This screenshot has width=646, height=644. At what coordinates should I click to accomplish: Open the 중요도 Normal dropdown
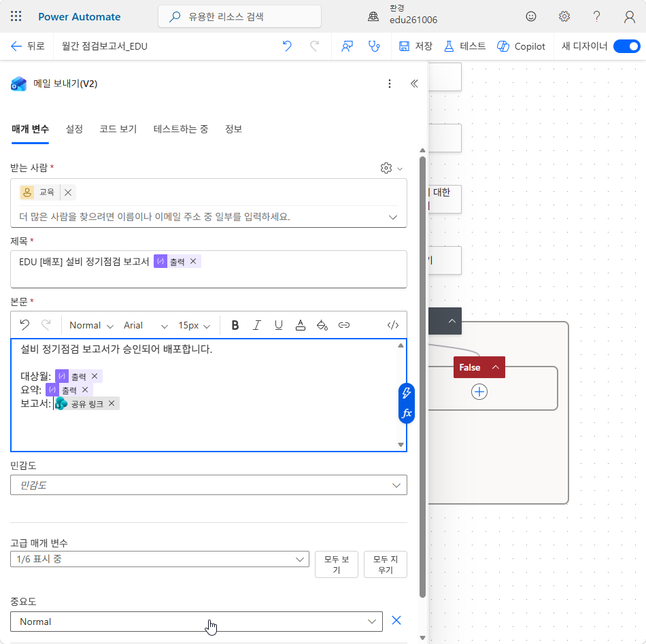pyautogui.click(x=197, y=622)
